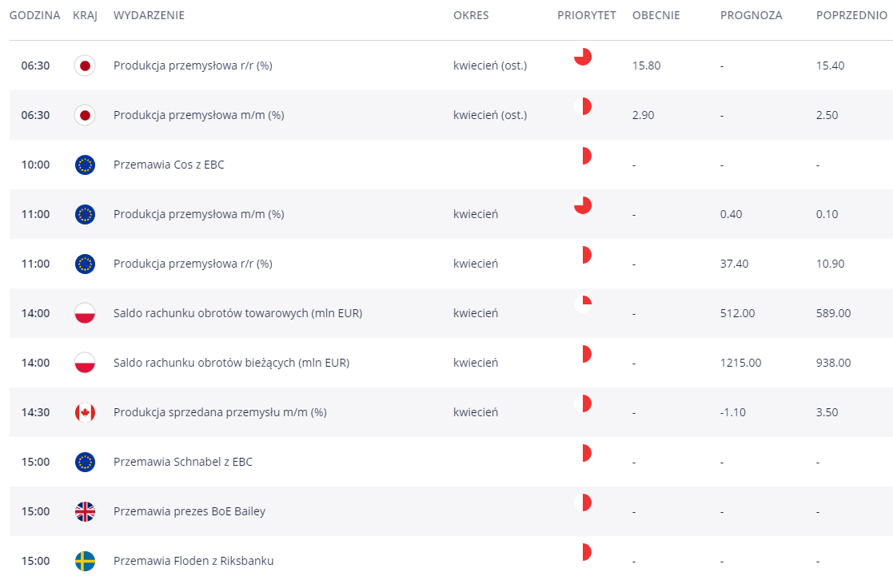
Task: Open the event 'Przemawia Schnabel z EBC'
Action: (183, 462)
